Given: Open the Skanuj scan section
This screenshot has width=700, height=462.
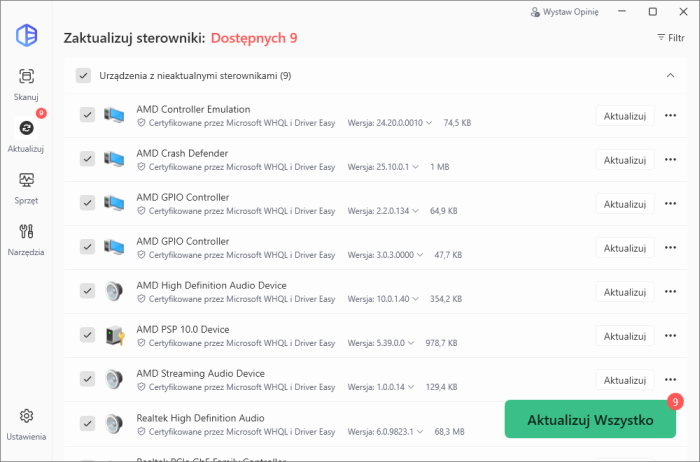Looking at the screenshot, I should click(26, 84).
